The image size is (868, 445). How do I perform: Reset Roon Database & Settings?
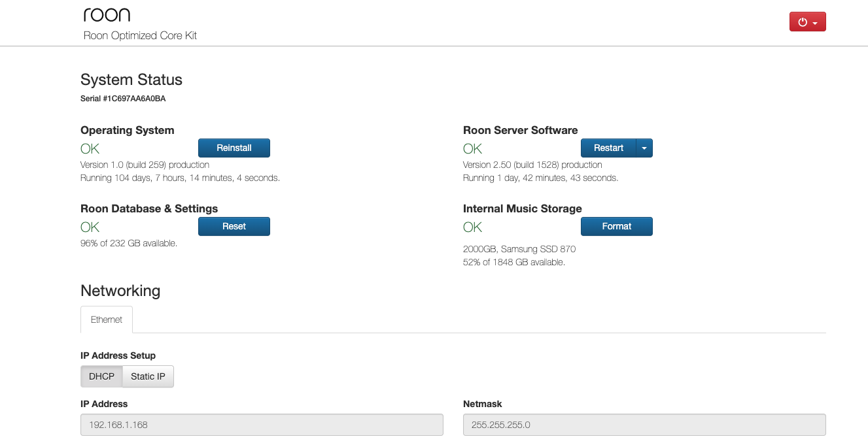(234, 226)
